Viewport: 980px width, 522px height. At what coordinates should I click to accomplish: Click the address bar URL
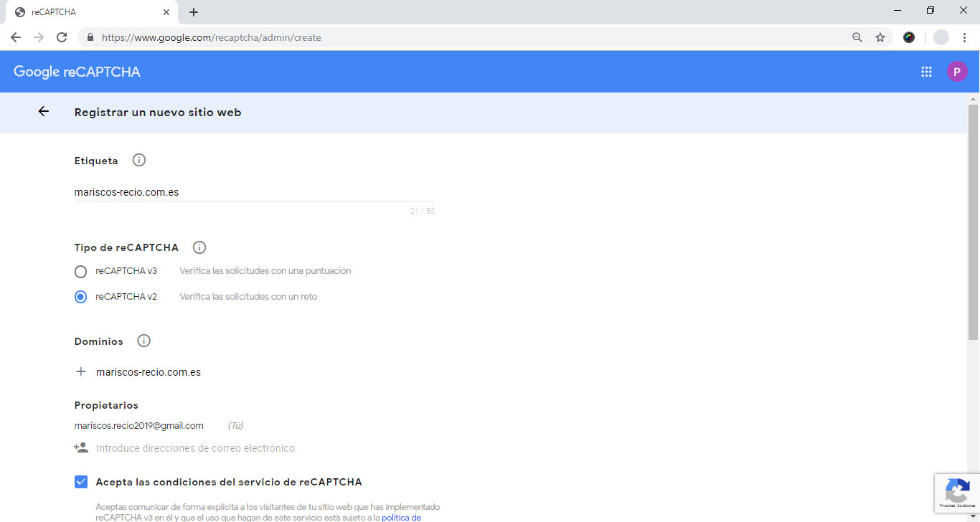click(x=212, y=37)
